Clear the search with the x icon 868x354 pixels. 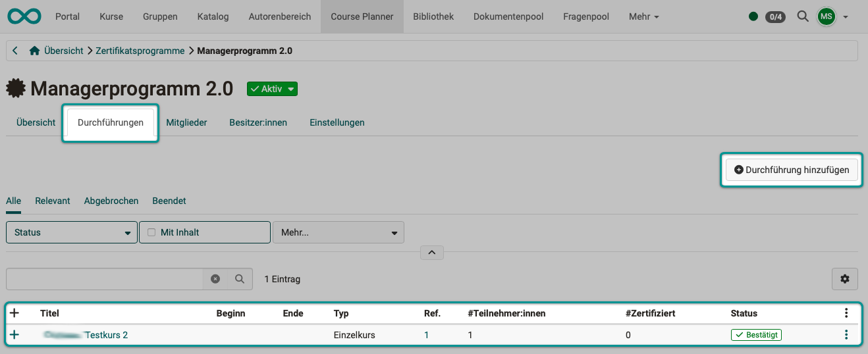215,279
